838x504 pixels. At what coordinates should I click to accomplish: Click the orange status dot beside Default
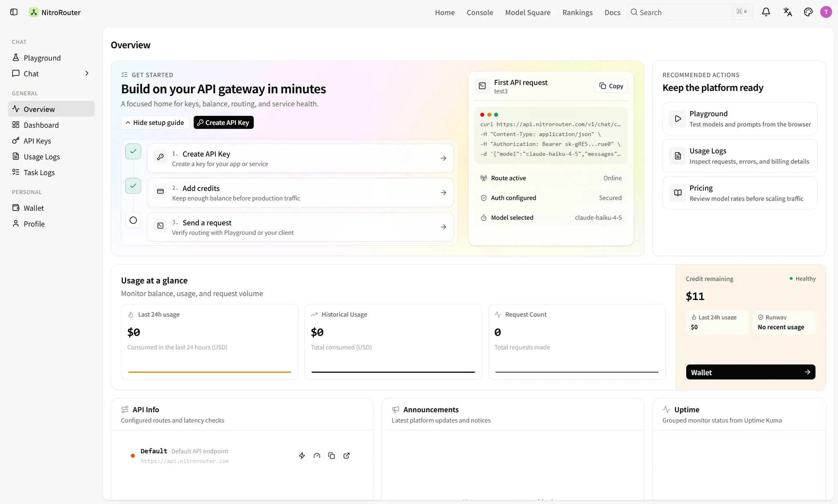pos(133,456)
